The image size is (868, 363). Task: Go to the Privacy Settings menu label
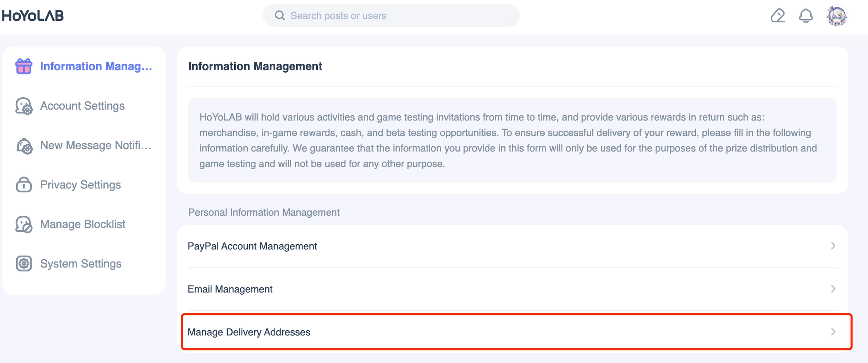80,185
